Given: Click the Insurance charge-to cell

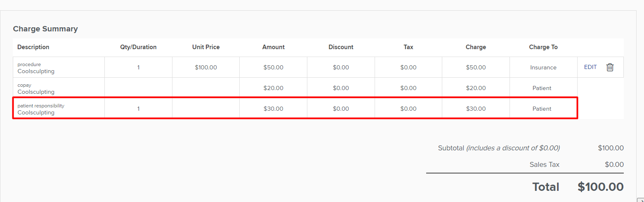Looking at the screenshot, I should click(543, 67).
